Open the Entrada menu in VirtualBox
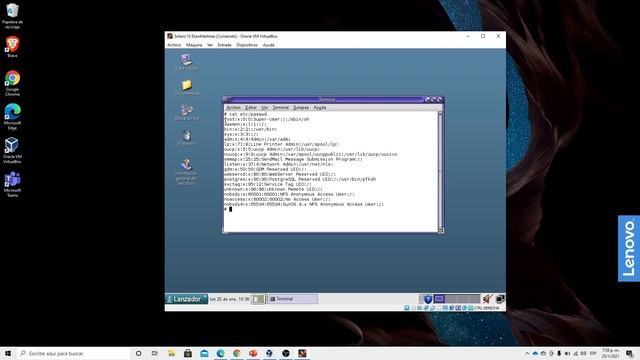Viewport: 640px width, 360px height. coord(224,45)
